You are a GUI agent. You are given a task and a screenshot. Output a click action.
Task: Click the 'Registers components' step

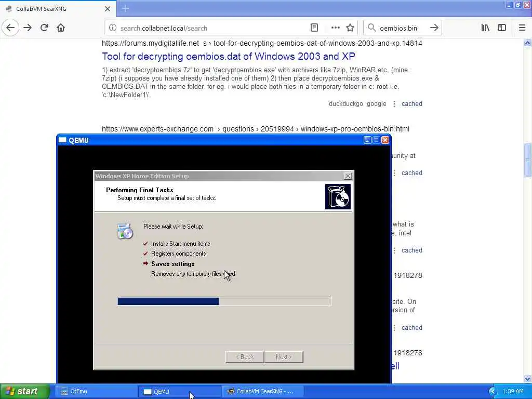click(179, 254)
